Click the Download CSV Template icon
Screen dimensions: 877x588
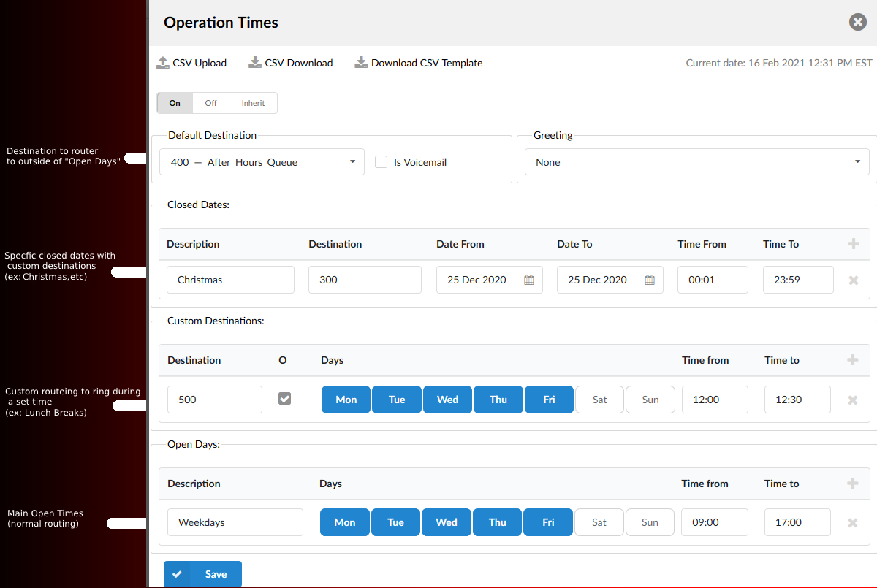[x=361, y=63]
